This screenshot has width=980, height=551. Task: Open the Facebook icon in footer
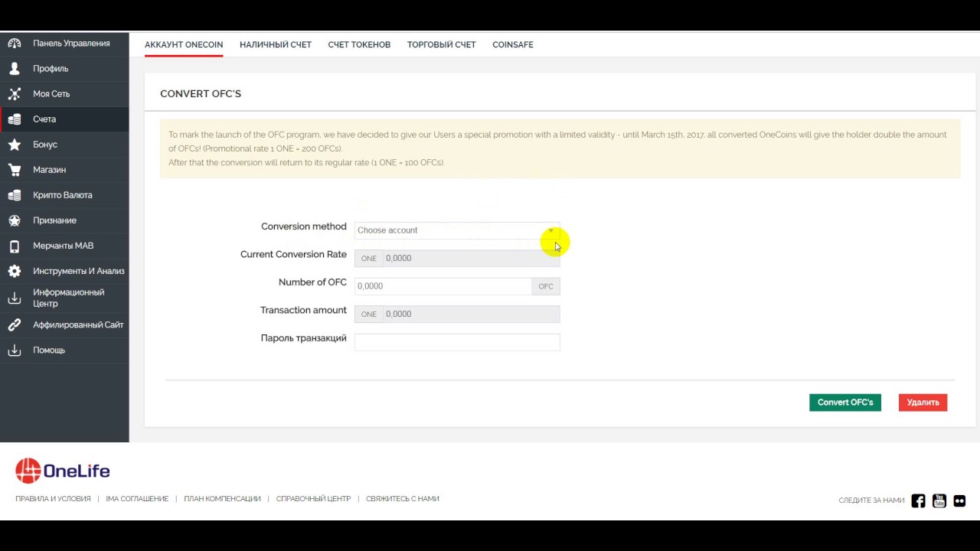[919, 501]
